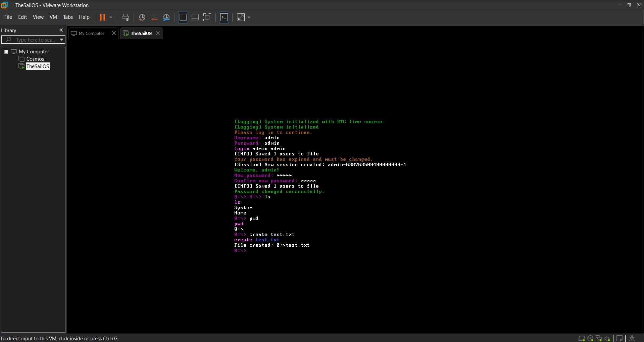Toggle the thumbnail bar view
The image size is (644, 342).
pyautogui.click(x=195, y=17)
